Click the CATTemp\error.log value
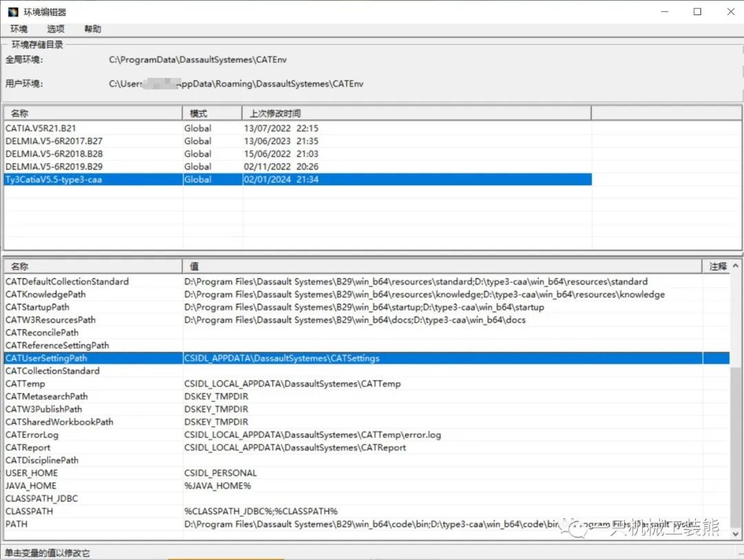 [x=313, y=435]
